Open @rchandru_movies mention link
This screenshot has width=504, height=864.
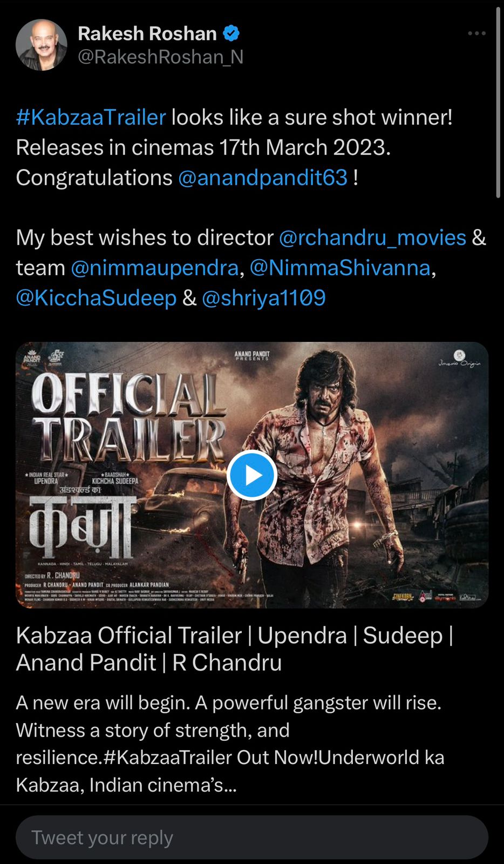pos(372,238)
